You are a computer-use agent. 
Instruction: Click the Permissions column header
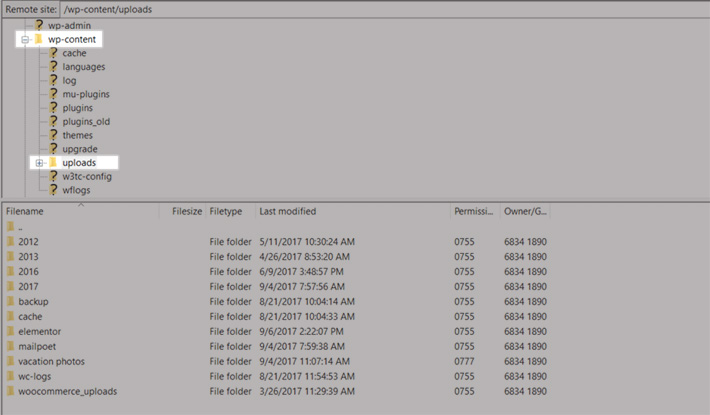click(475, 212)
